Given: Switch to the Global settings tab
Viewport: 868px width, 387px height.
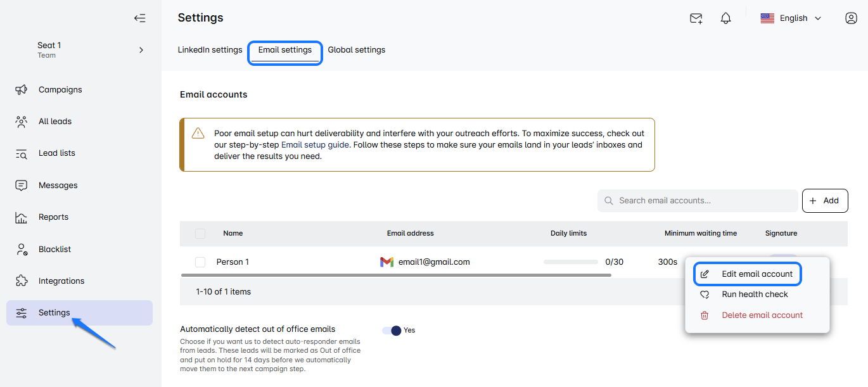Looking at the screenshot, I should point(356,50).
